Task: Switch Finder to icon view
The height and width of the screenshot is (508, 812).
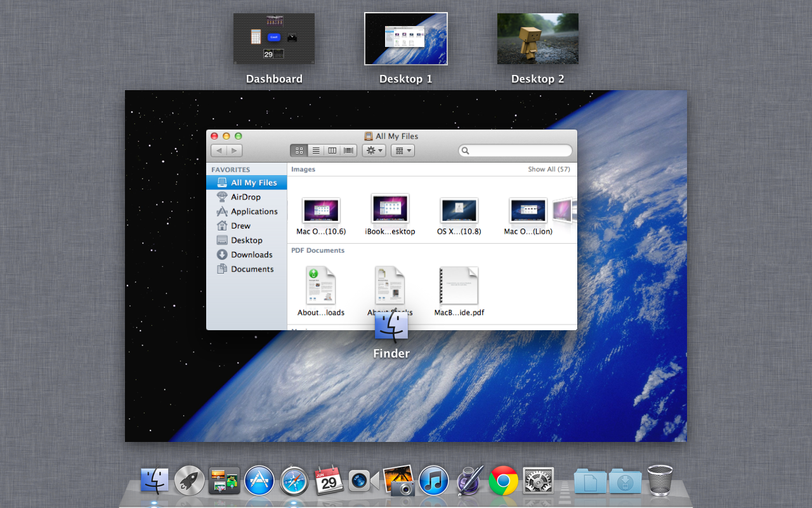Action: point(299,150)
